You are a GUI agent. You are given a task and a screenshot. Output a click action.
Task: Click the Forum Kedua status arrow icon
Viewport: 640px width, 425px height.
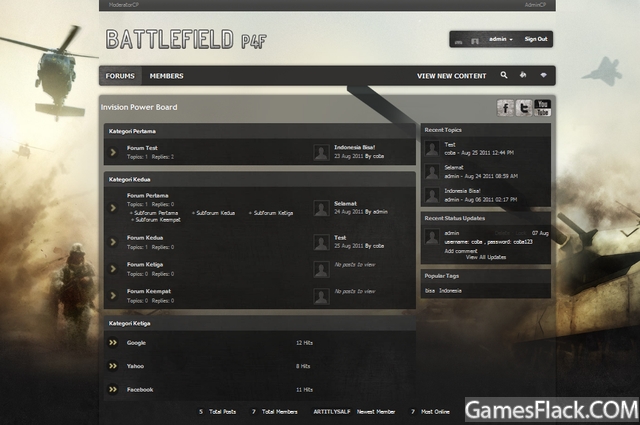click(113, 242)
